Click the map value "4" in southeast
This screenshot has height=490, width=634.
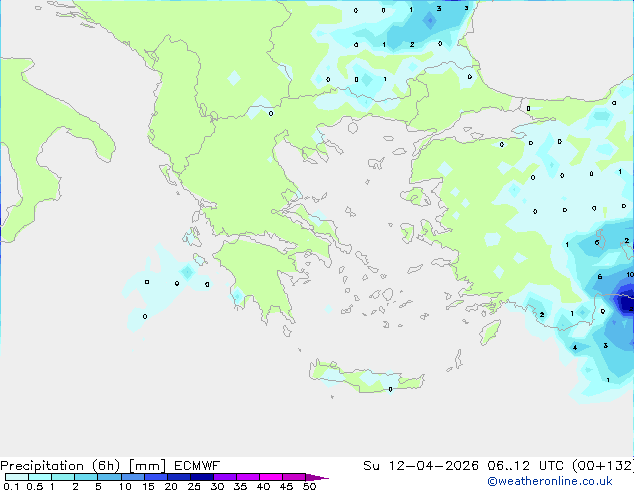pos(575,348)
